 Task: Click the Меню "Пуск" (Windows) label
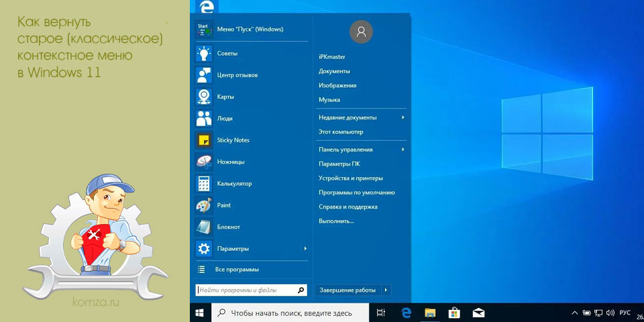[250, 29]
